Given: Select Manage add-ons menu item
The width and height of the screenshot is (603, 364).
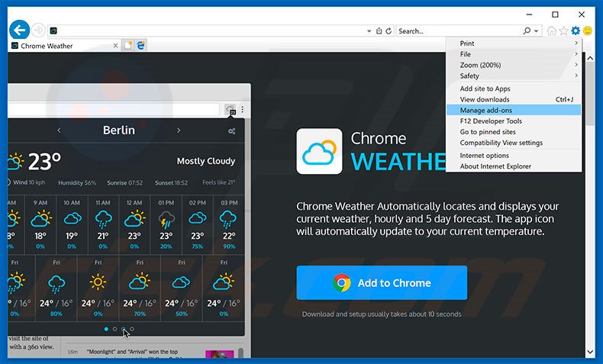Looking at the screenshot, I should pos(514,110).
